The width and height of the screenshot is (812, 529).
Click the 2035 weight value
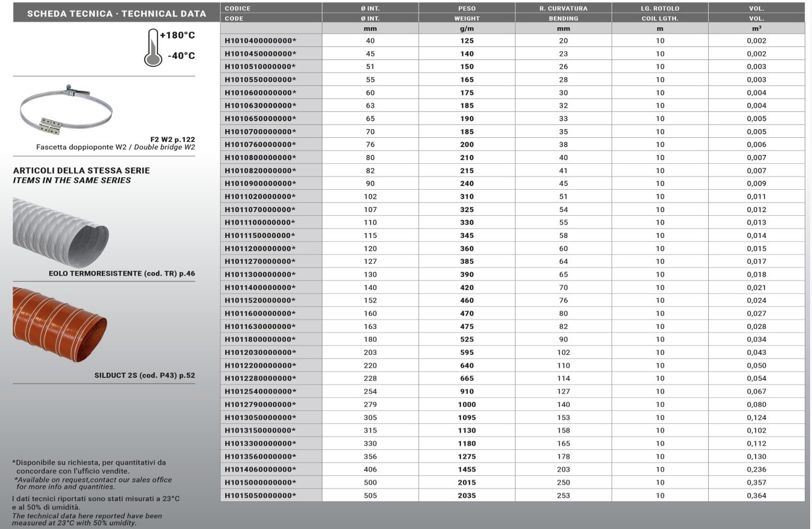click(x=467, y=495)
